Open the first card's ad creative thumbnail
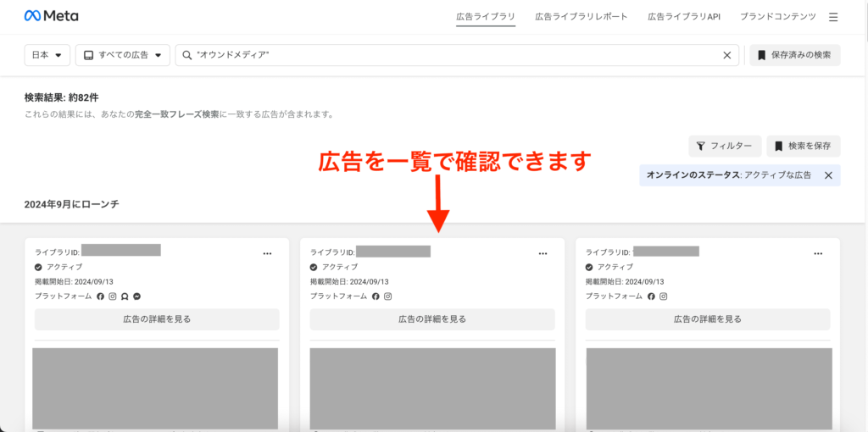Screen dimensions: 868x432 pyautogui.click(x=155, y=388)
